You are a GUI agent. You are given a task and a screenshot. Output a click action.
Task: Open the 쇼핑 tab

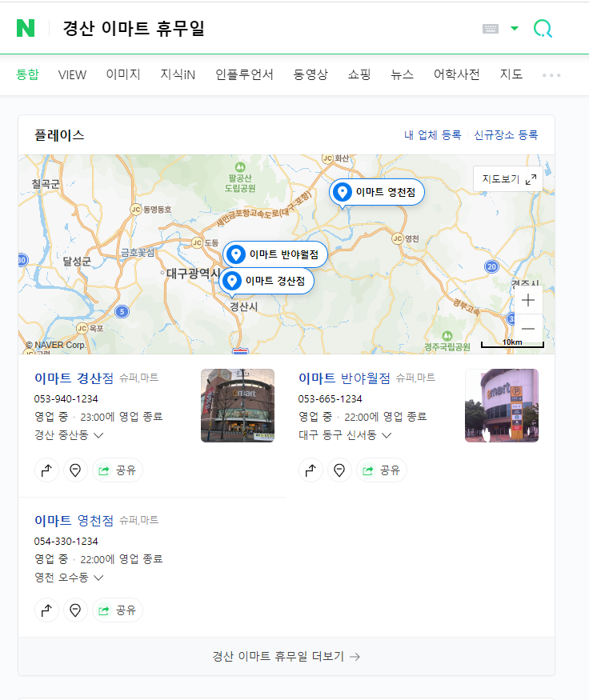(359, 74)
